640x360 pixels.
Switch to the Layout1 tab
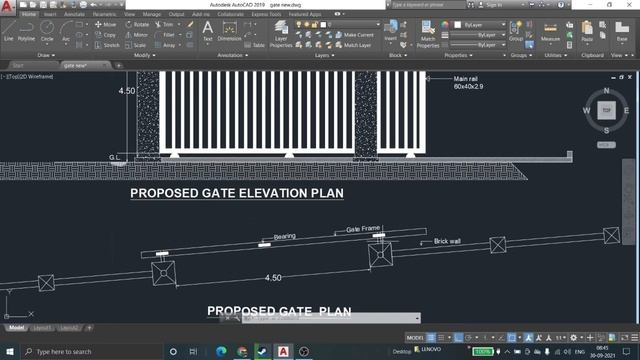tap(42, 328)
